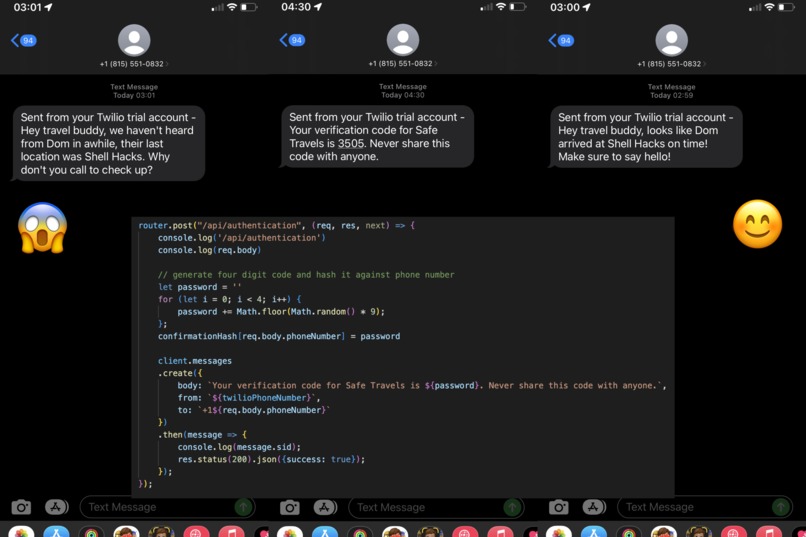Focus the Text Message field on 03:01 screen

tap(168, 507)
